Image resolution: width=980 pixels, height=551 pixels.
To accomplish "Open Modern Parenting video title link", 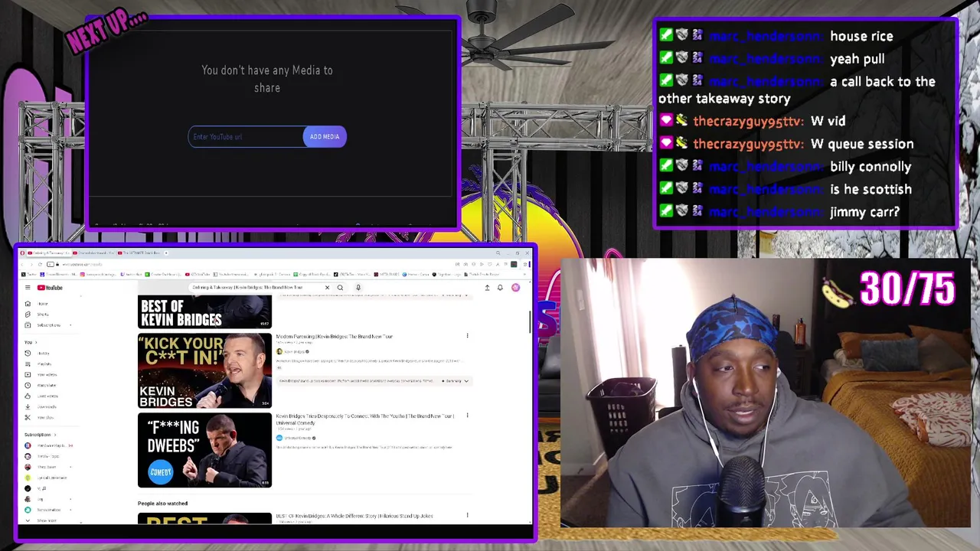I will 335,337.
